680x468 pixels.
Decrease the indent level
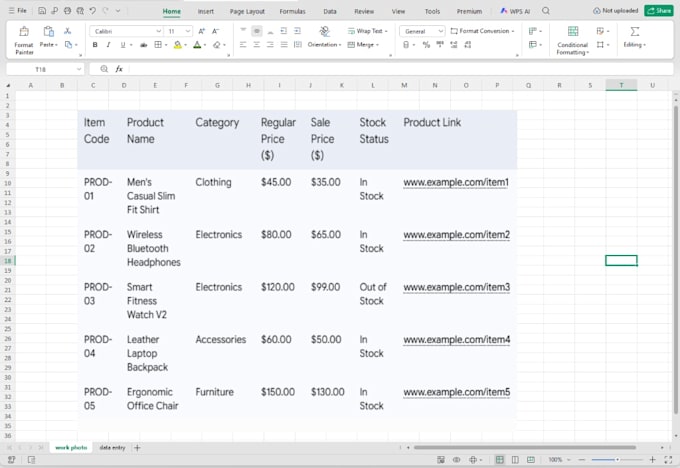[284, 31]
